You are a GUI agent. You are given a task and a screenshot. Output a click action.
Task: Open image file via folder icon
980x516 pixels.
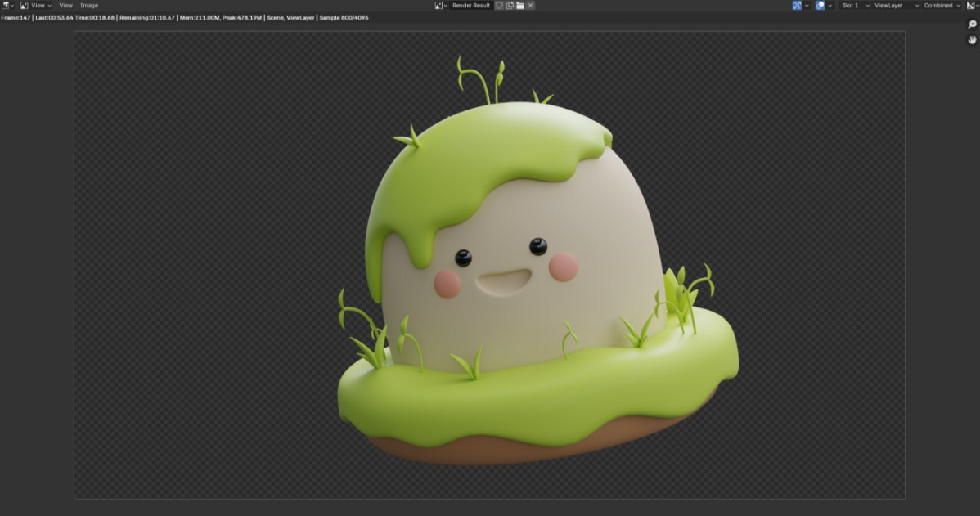click(x=519, y=5)
